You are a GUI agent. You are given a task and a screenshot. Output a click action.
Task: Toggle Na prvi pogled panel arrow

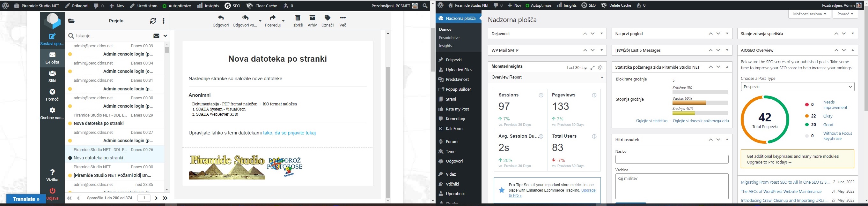pos(727,34)
